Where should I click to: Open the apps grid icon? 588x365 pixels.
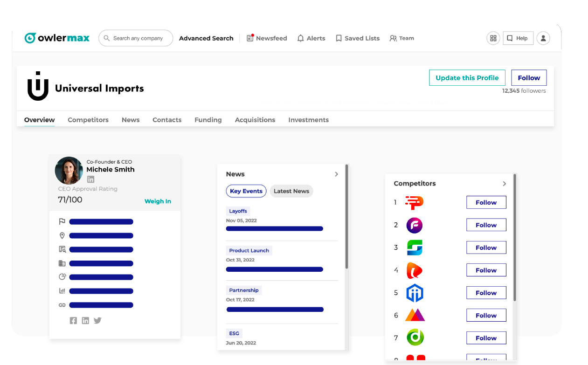pos(493,38)
